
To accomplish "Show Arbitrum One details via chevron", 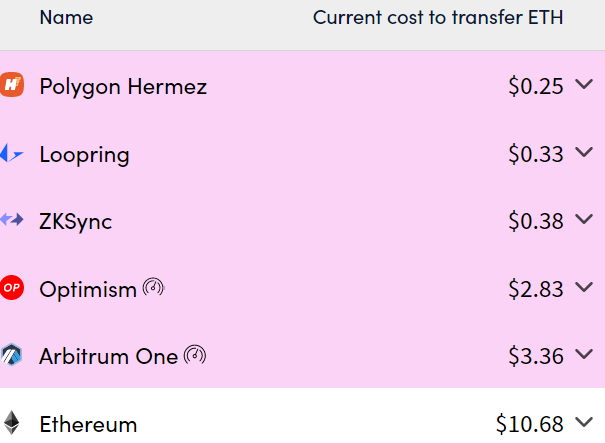I will pyautogui.click(x=585, y=355).
